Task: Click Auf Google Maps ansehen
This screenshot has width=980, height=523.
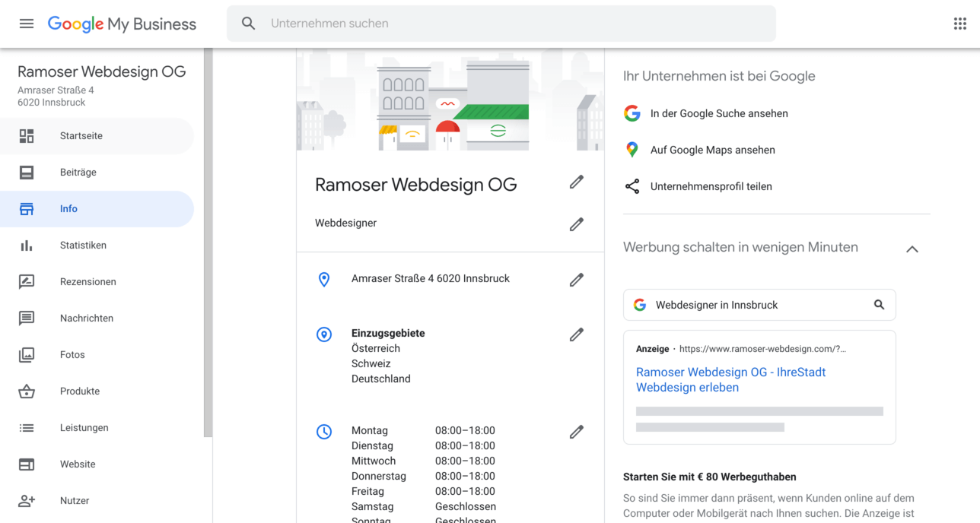Action: (712, 150)
